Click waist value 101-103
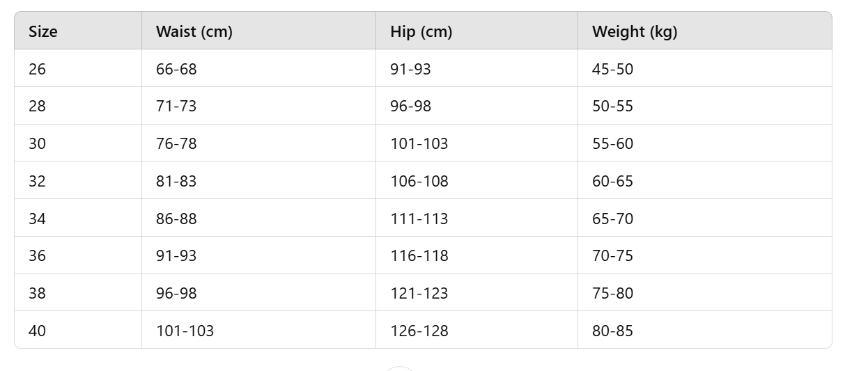The width and height of the screenshot is (868, 371). [x=185, y=331]
